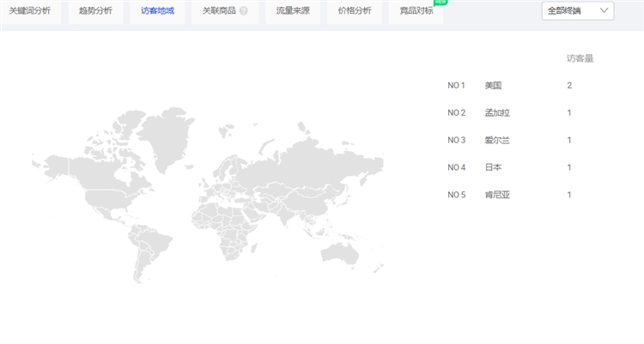Click 肯尼亚 in the visitor ranking

coord(497,196)
